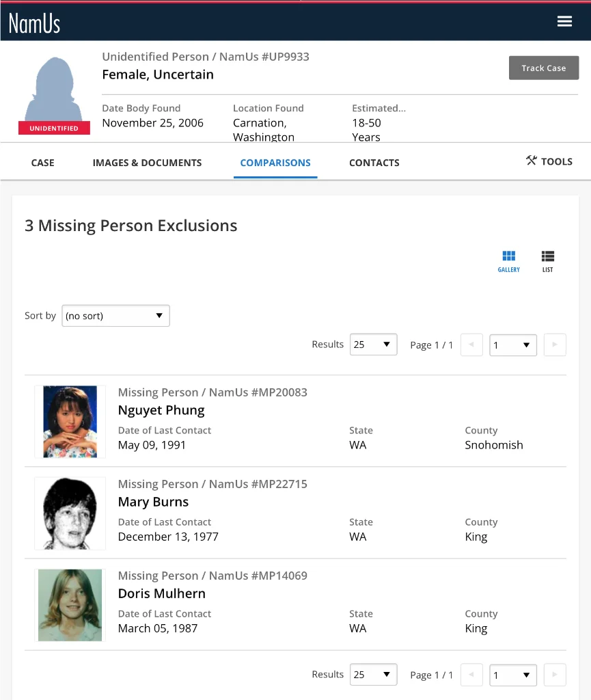Open Nguyet Phung missing person record
Image resolution: width=591 pixels, height=700 pixels.
tap(161, 410)
